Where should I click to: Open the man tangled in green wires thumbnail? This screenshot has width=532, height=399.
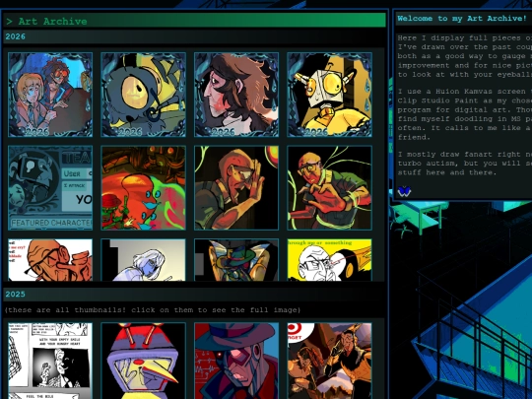[x=329, y=188]
